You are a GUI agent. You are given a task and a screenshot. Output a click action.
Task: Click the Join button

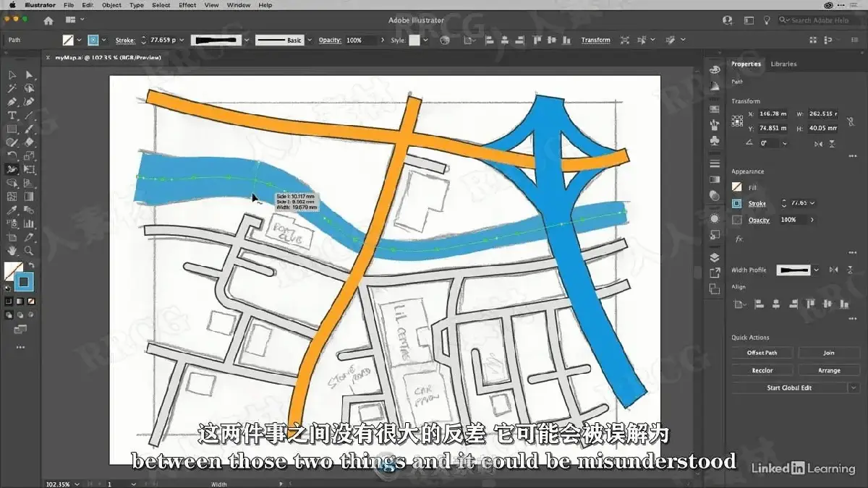(829, 353)
